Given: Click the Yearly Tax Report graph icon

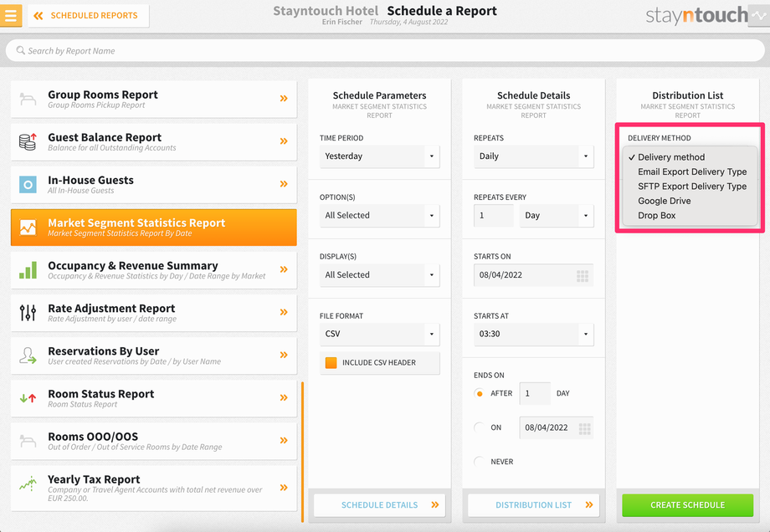Looking at the screenshot, I should tap(28, 484).
